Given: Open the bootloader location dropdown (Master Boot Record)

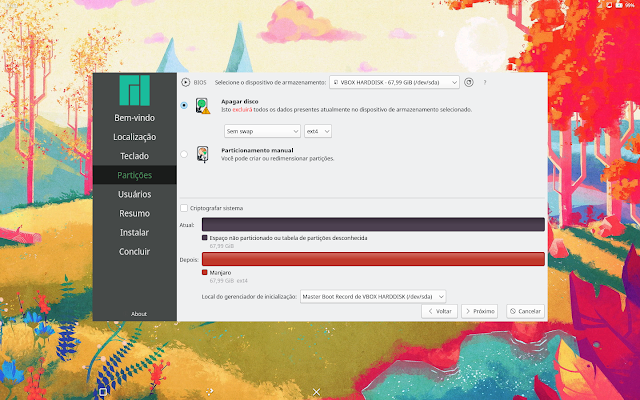Looking at the screenshot, I should tap(373, 297).
